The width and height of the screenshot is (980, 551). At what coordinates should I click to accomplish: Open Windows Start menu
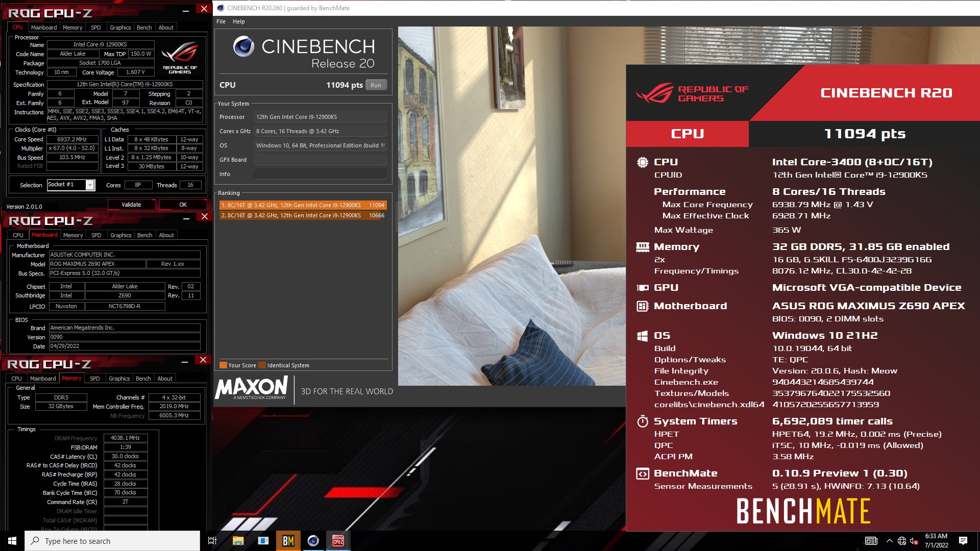point(12,541)
